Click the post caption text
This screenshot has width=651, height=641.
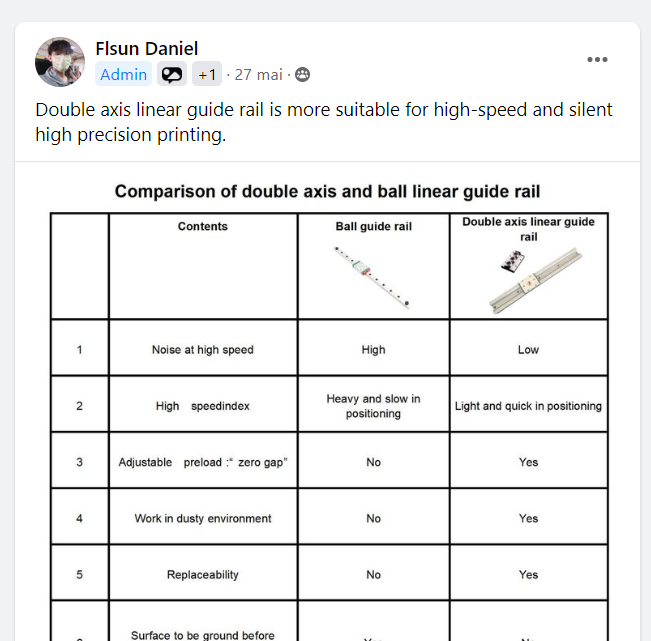click(323, 122)
